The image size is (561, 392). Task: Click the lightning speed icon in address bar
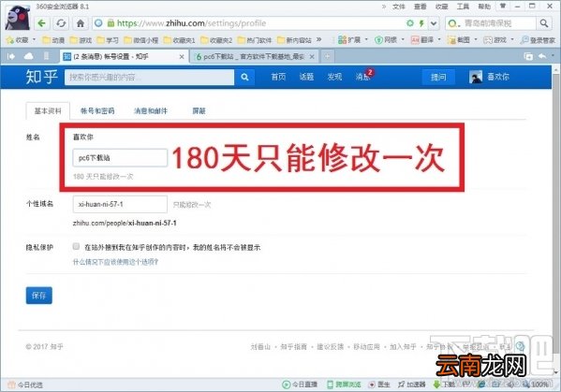421,23
